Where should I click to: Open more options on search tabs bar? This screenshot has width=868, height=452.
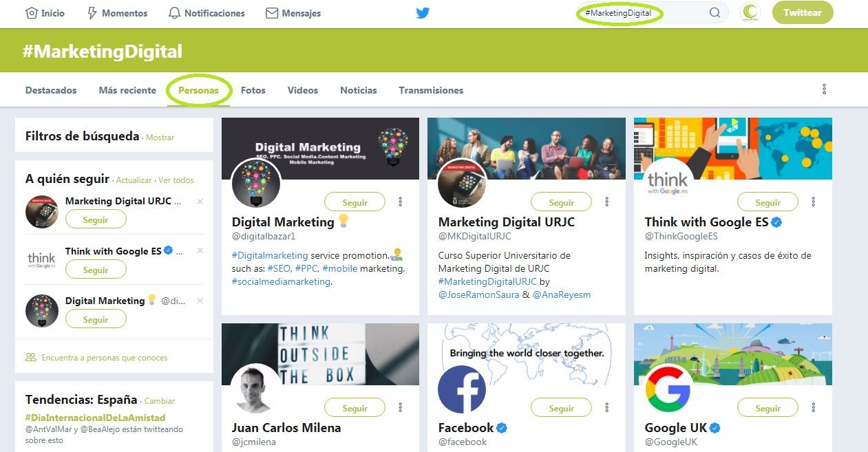click(824, 89)
